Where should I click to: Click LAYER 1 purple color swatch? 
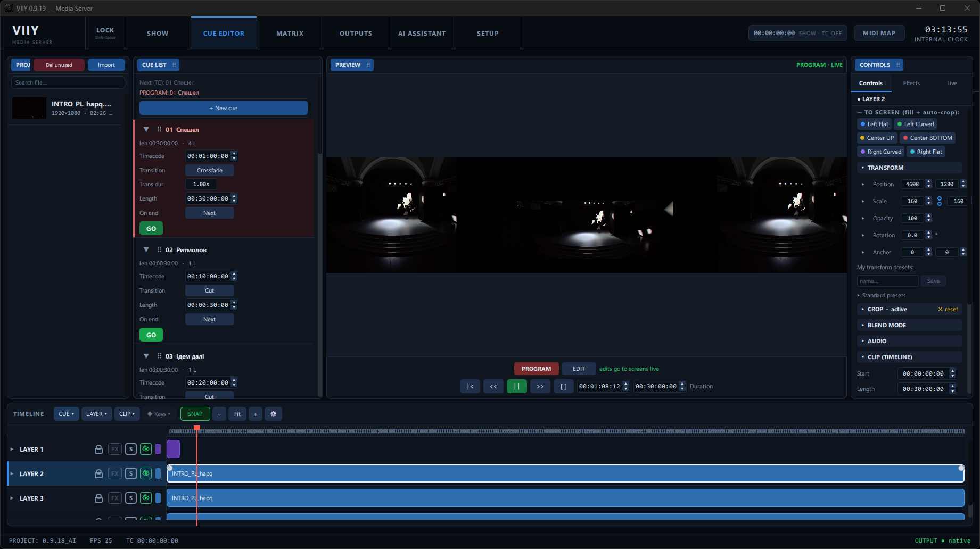click(x=158, y=449)
